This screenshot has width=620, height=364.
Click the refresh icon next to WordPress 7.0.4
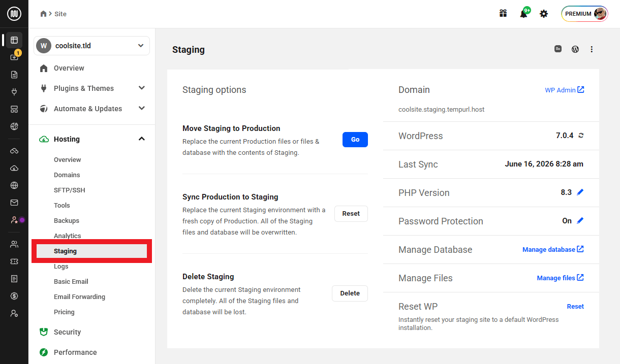(x=581, y=136)
